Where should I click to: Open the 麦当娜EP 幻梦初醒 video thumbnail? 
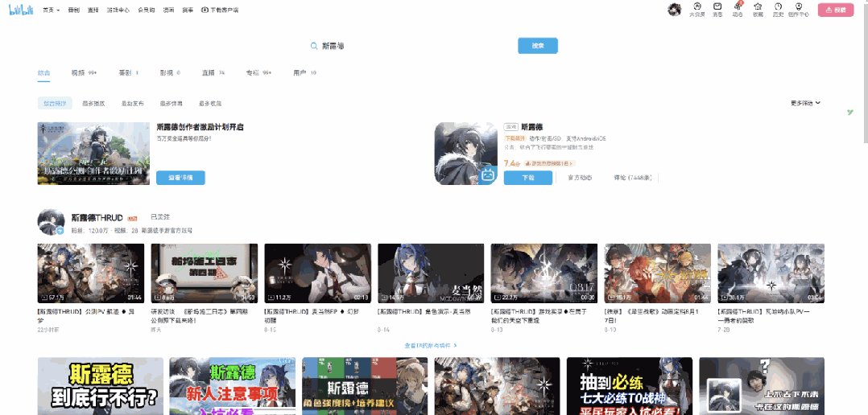318,273
